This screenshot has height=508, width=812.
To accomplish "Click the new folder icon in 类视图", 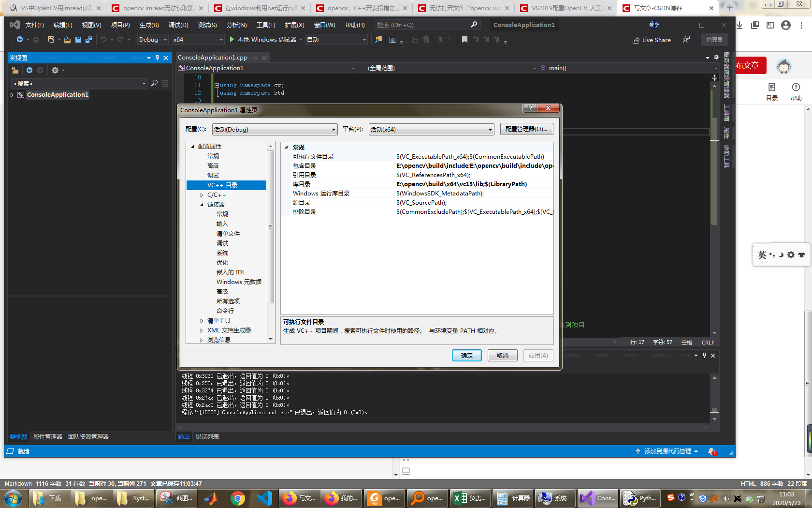I will coord(15,70).
